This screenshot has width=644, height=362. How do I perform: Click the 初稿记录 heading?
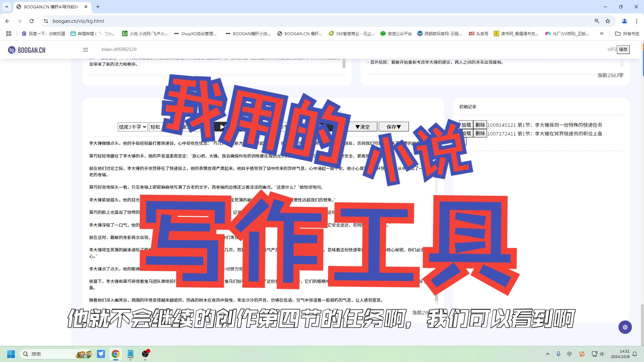click(468, 107)
